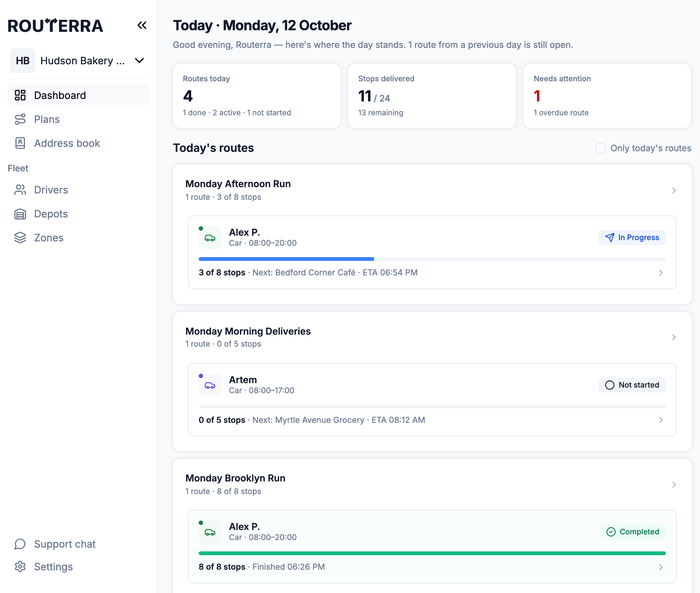The image size is (700, 593).
Task: Click the Zones layers icon
Action: [20, 238]
